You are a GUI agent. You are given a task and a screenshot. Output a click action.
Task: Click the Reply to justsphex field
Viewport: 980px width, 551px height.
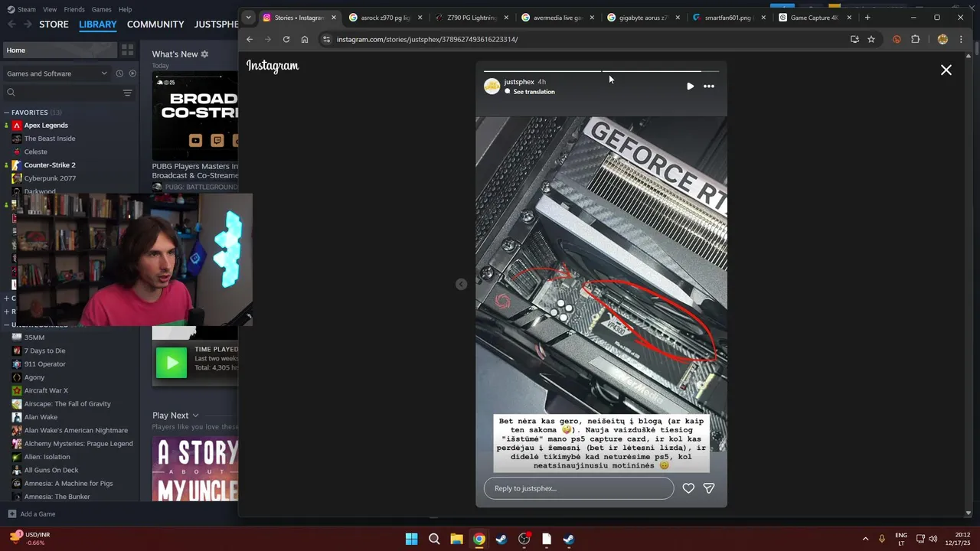click(579, 488)
